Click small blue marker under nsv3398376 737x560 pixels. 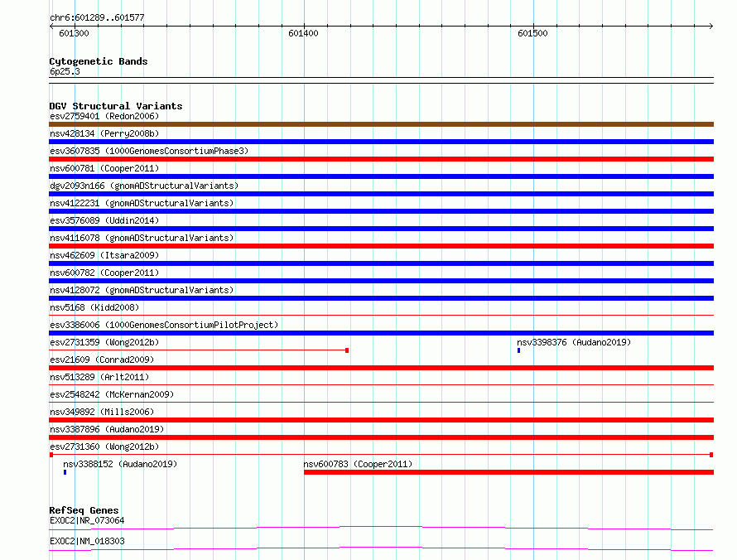[x=519, y=350]
